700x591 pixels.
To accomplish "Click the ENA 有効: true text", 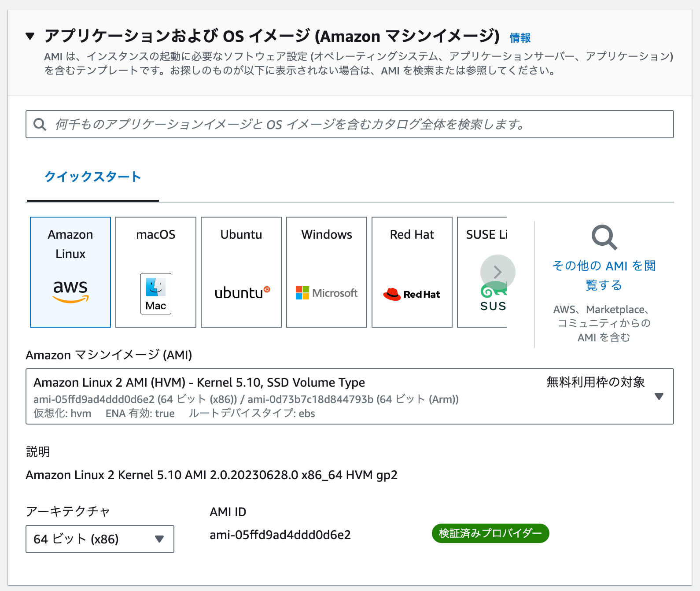I will (140, 414).
